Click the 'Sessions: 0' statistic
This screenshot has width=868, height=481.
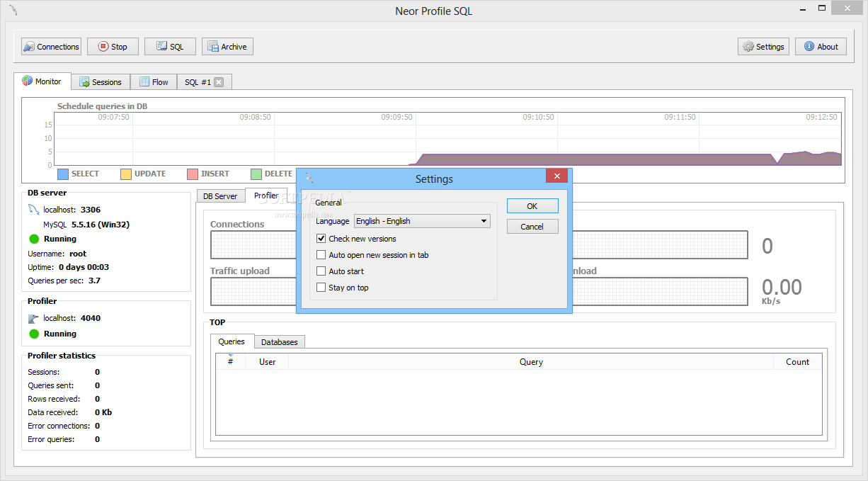pyautogui.click(x=64, y=372)
